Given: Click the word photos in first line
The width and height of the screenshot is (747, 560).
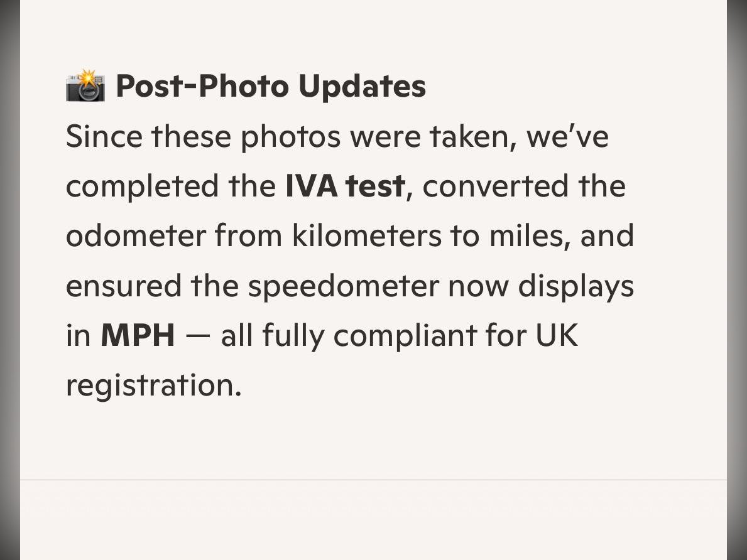Looking at the screenshot, I should click(x=291, y=137).
